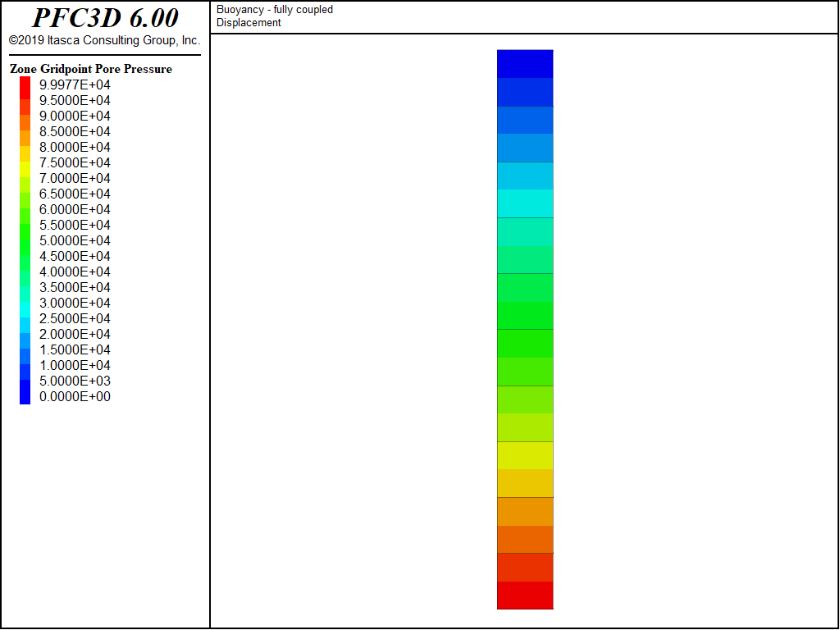Click legend value 3.0000E+04
Screen dimensions: 840x630
click(75, 303)
